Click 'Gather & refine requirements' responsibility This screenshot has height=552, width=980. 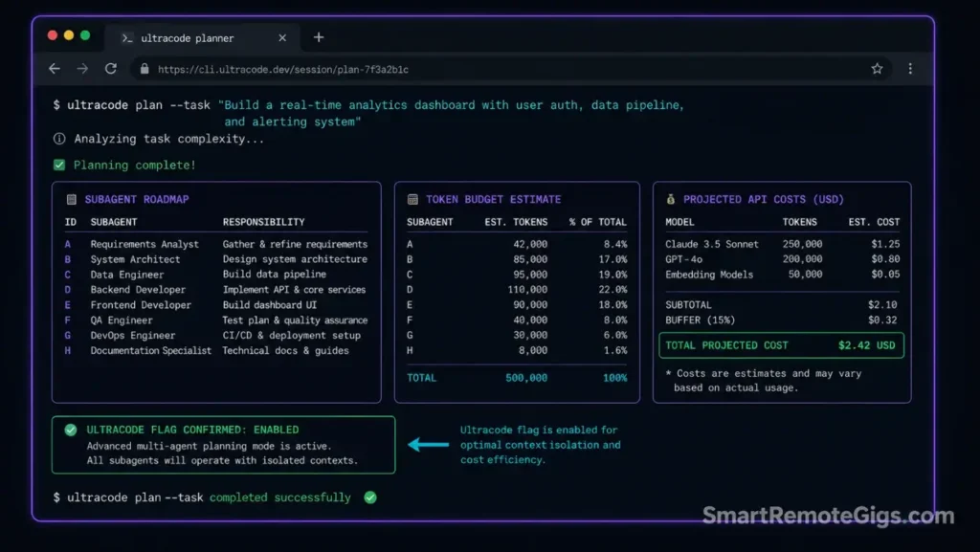coord(295,244)
